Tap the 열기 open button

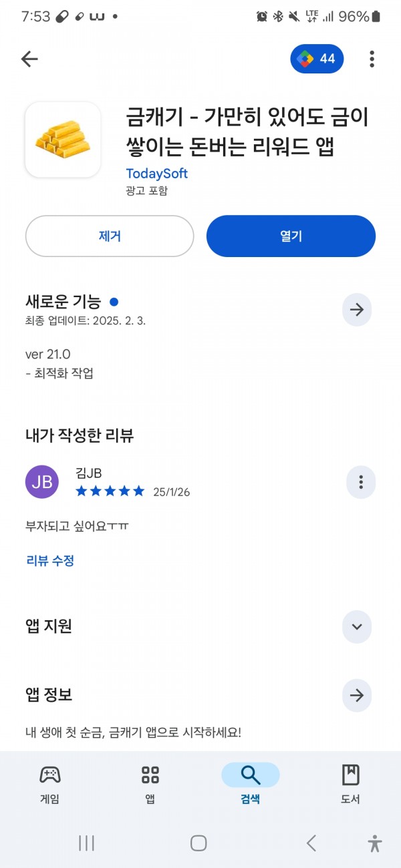[291, 236]
